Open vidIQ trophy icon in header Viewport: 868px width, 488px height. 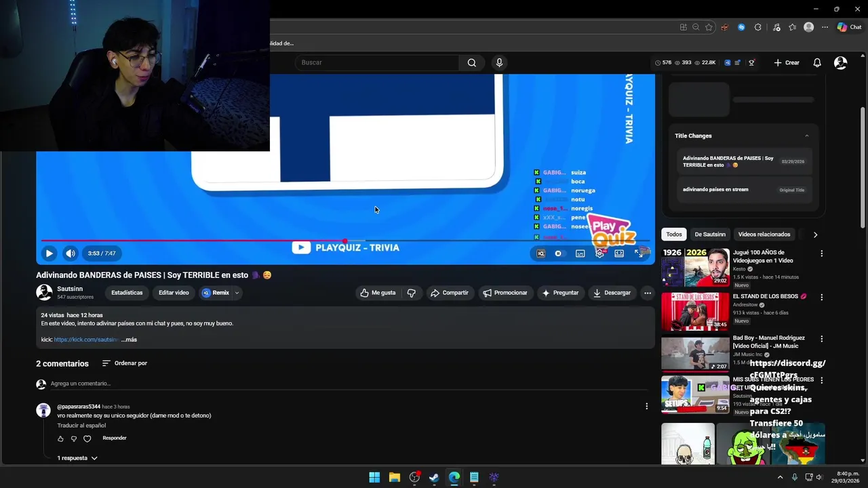[x=751, y=62]
